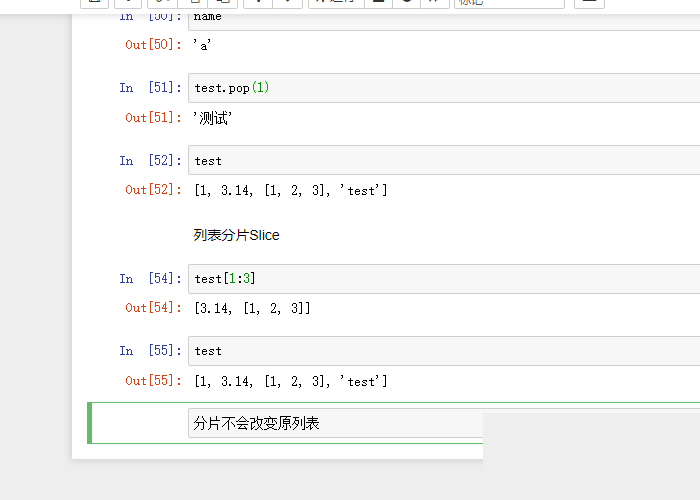Focus the In [52] code cell
Image resolution: width=700 pixels, height=500 pixels.
coord(440,161)
